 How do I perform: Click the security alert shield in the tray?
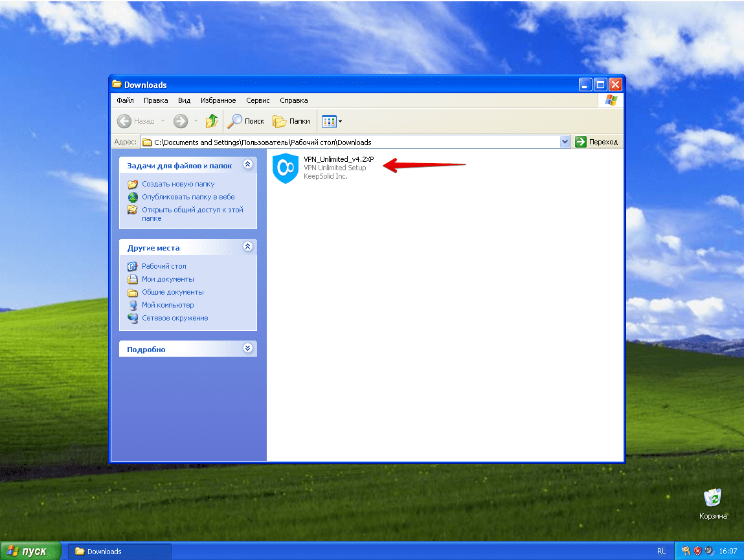click(x=697, y=551)
